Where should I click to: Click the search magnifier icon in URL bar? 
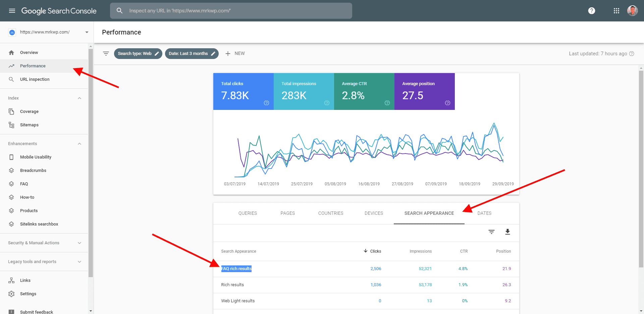119,11
